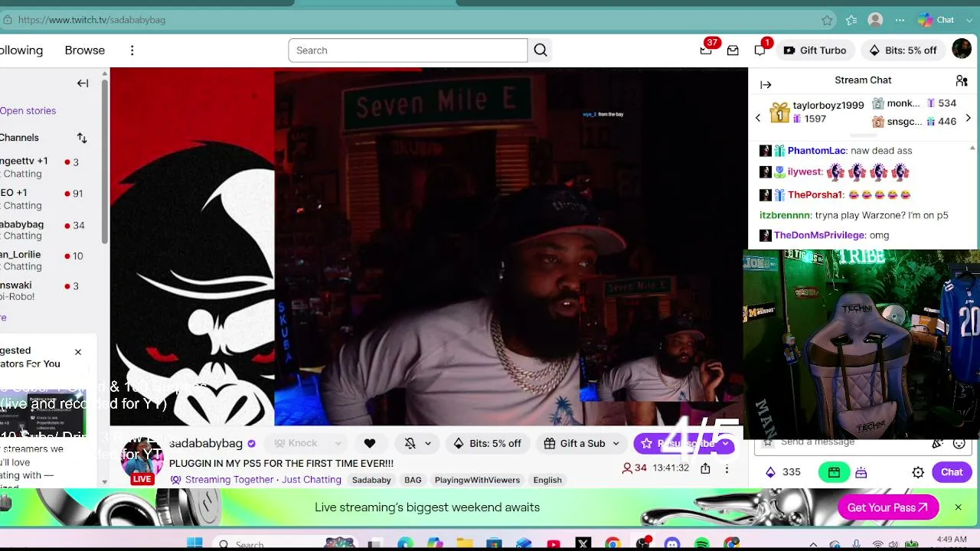Click header Bits: 5% off button

pyautogui.click(x=903, y=51)
